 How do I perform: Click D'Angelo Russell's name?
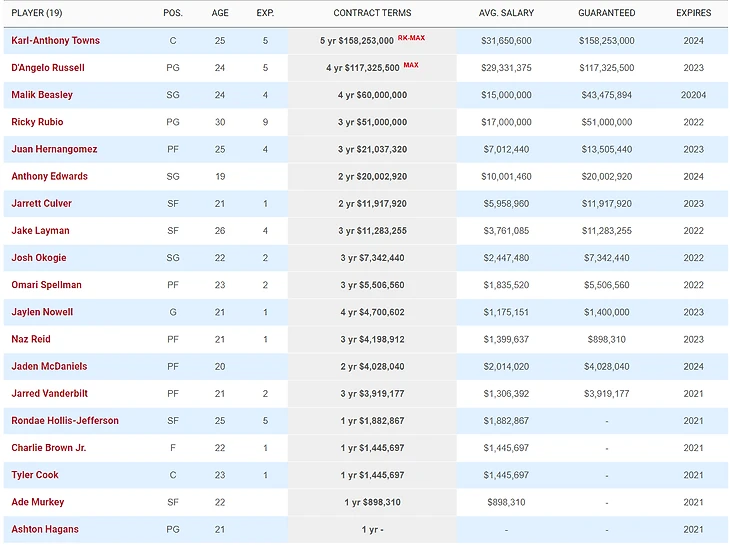47,68
